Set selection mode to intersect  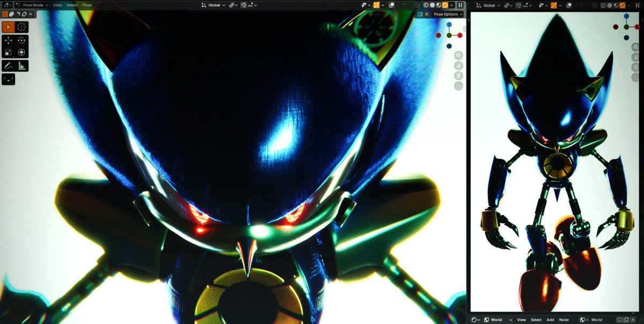(31, 14)
